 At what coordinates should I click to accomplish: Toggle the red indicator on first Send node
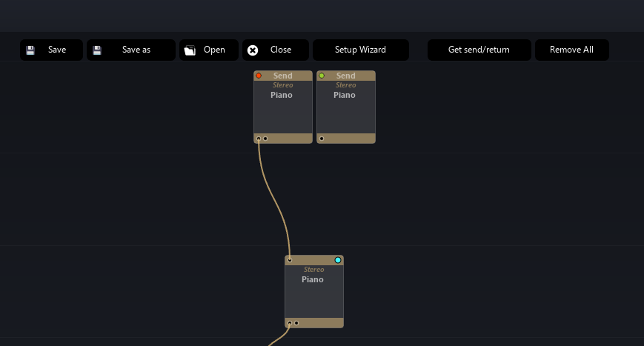(x=259, y=76)
